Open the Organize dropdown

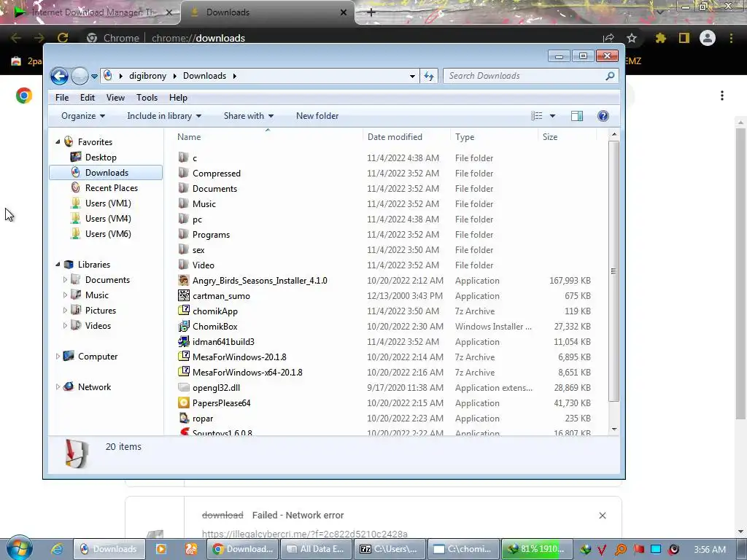point(83,116)
